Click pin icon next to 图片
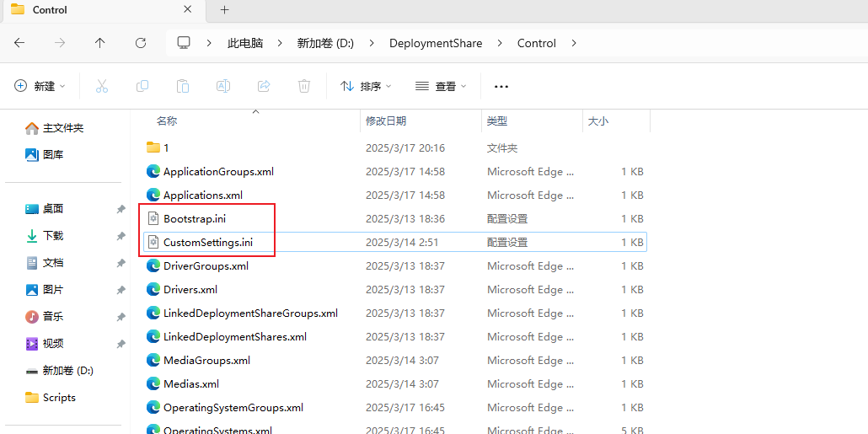 tap(121, 290)
